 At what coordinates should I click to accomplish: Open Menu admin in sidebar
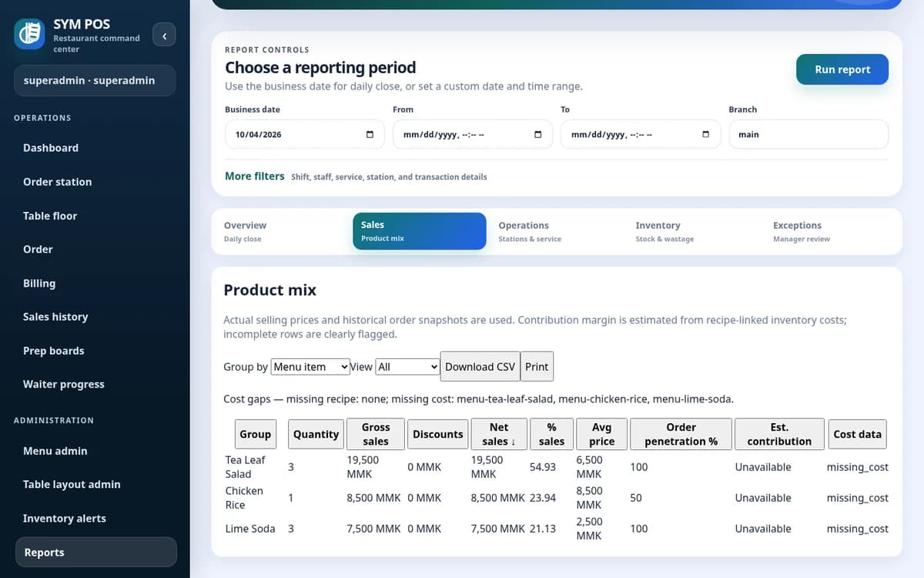tap(95, 451)
